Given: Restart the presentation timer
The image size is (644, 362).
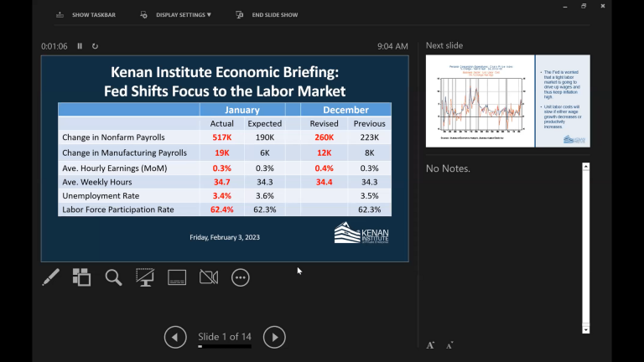Looking at the screenshot, I should 95,46.
